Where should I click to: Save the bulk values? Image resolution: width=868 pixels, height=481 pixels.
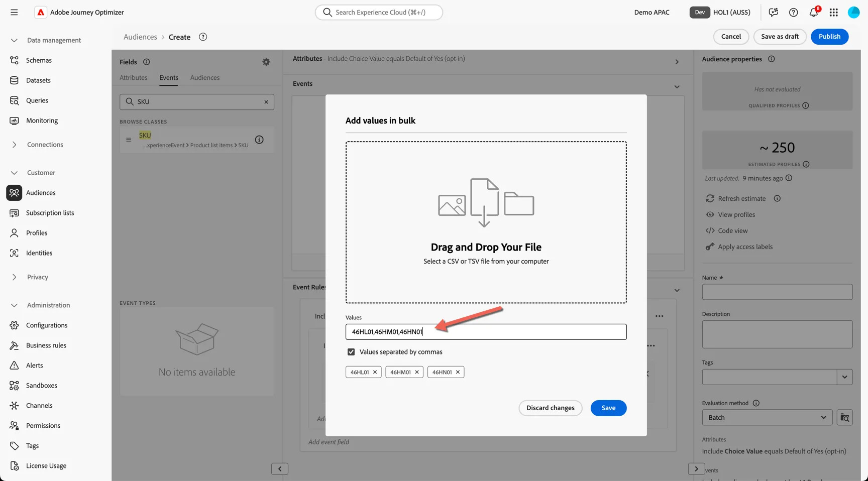coord(608,408)
